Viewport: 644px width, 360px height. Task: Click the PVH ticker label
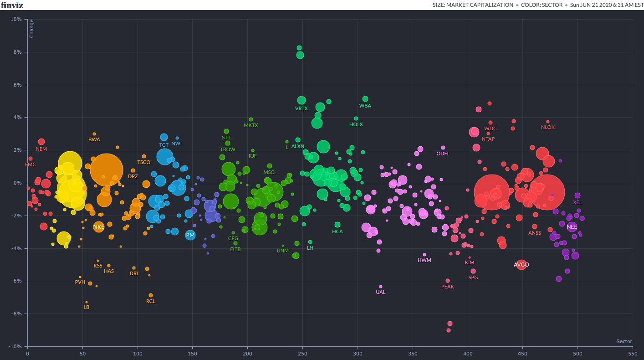(80, 282)
